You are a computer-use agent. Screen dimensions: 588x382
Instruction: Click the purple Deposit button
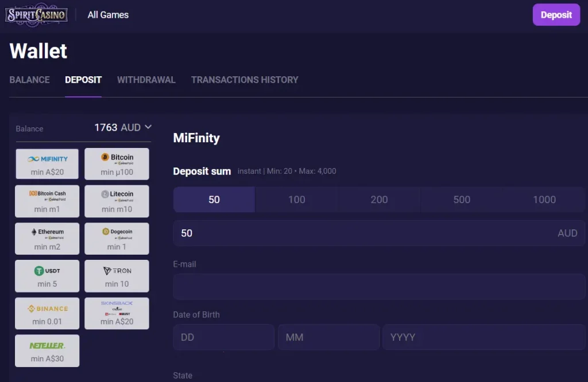pos(556,15)
